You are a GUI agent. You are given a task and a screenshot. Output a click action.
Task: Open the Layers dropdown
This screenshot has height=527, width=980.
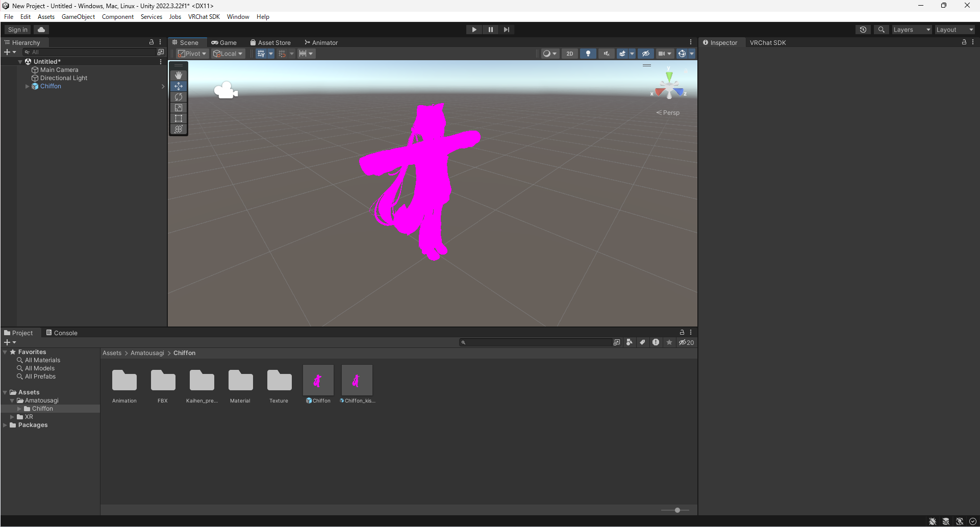tap(911, 29)
